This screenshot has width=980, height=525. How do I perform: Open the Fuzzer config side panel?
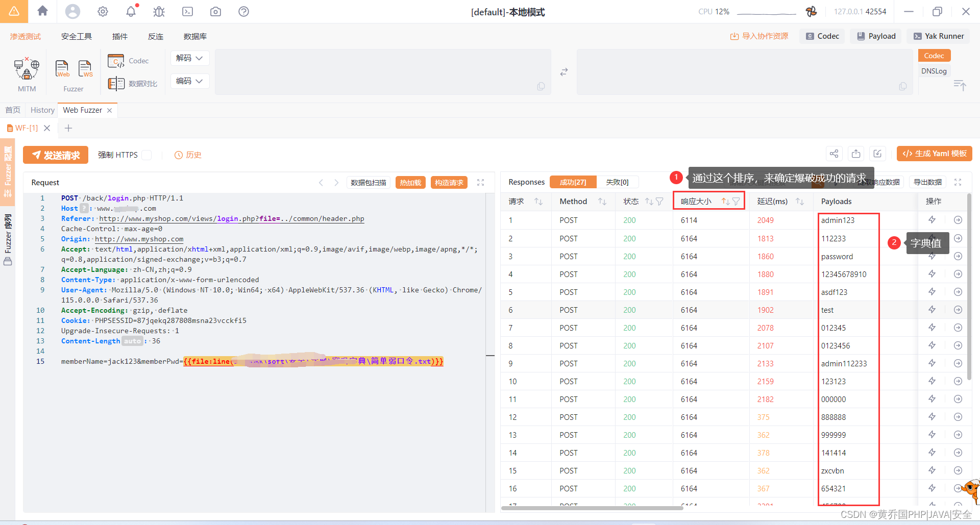click(x=8, y=172)
